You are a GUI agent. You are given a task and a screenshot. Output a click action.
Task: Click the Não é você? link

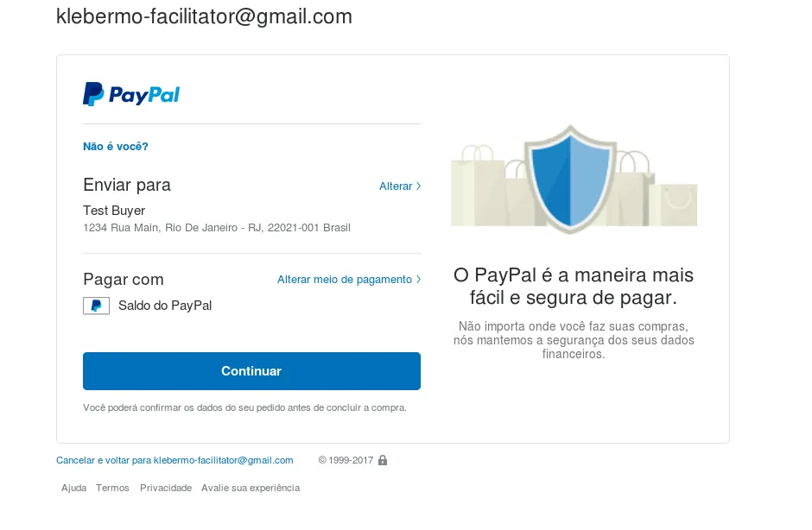pos(116,147)
